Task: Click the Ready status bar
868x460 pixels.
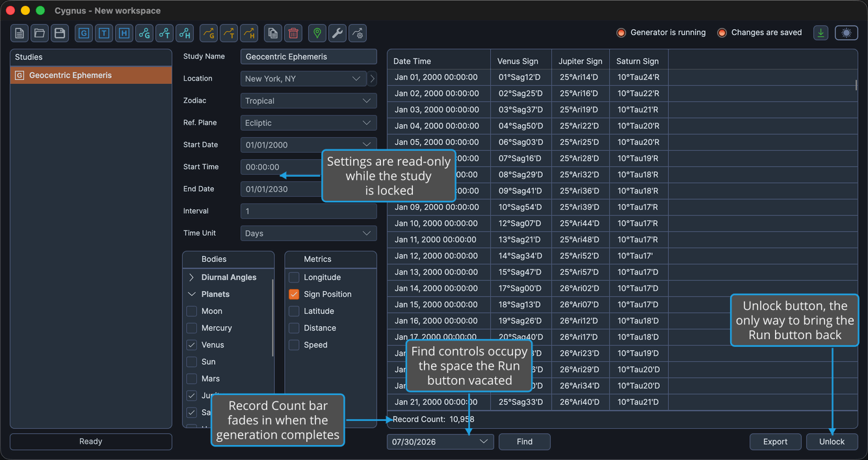Action: (x=91, y=442)
